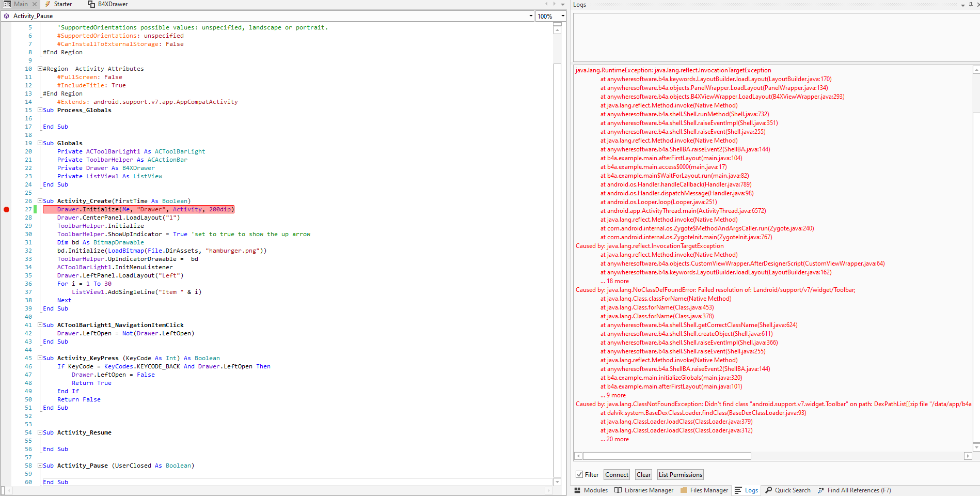Uncheck the Filter checkbox
Image resolution: width=980 pixels, height=496 pixels.
point(580,475)
